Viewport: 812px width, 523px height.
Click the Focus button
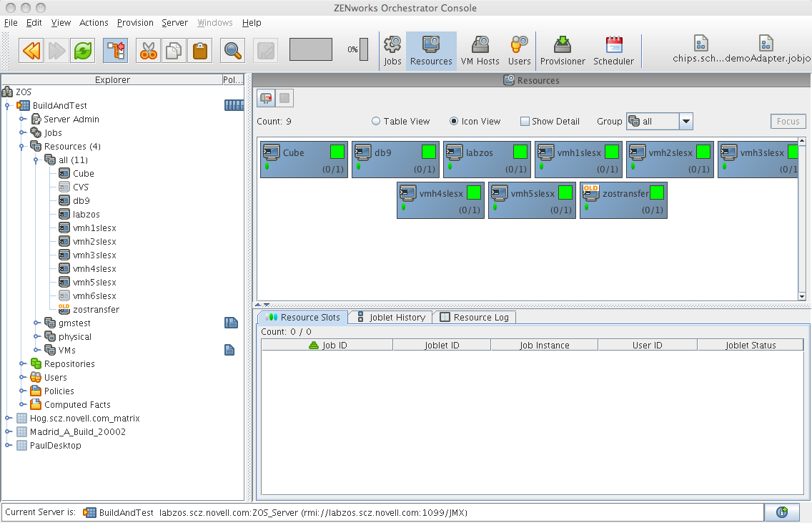click(788, 122)
